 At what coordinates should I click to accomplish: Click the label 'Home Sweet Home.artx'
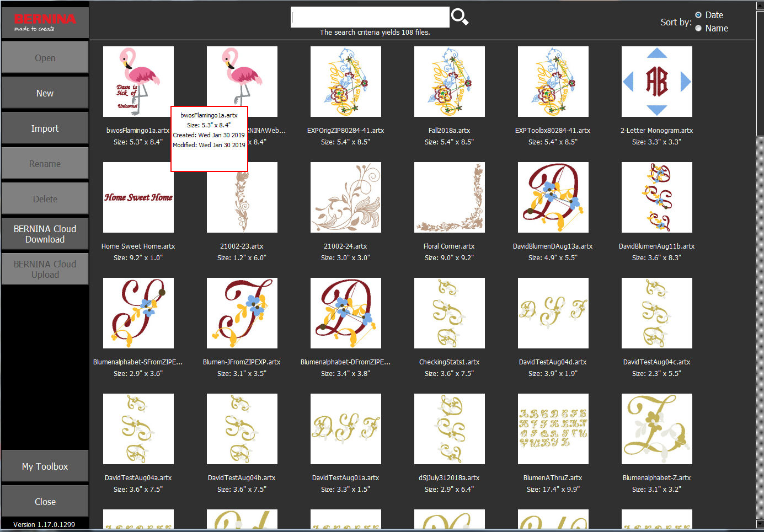click(x=138, y=246)
